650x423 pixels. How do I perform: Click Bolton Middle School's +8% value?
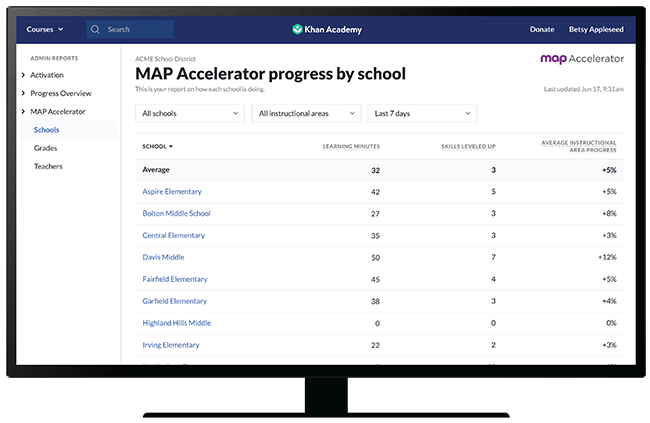(609, 214)
